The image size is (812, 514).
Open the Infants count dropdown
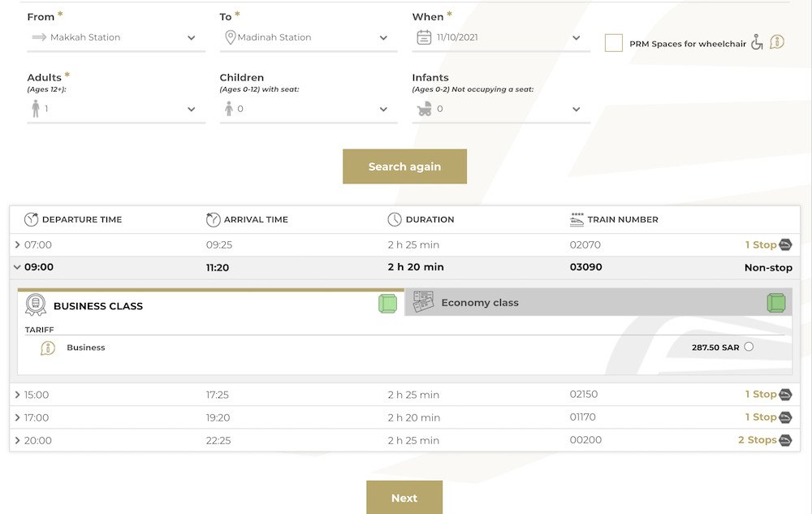[x=501, y=109]
